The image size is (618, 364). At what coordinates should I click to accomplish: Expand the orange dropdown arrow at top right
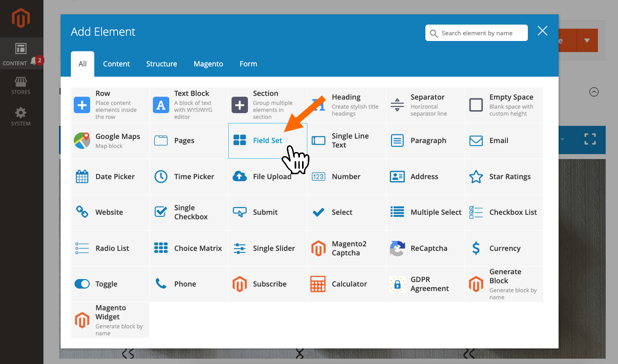586,40
